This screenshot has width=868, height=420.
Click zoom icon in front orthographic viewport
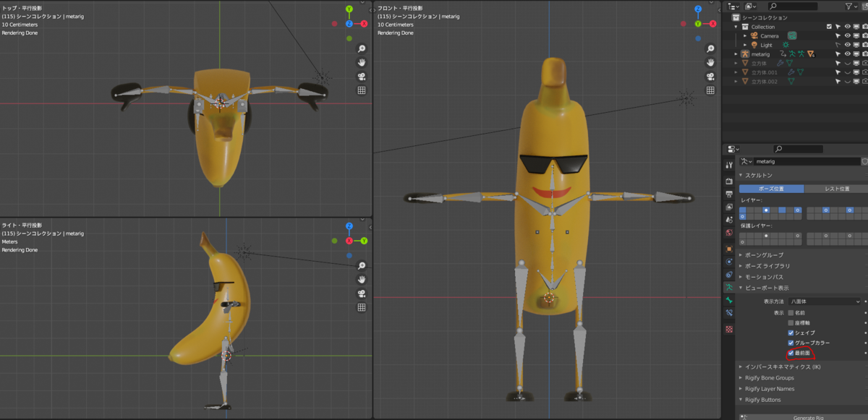click(x=710, y=48)
